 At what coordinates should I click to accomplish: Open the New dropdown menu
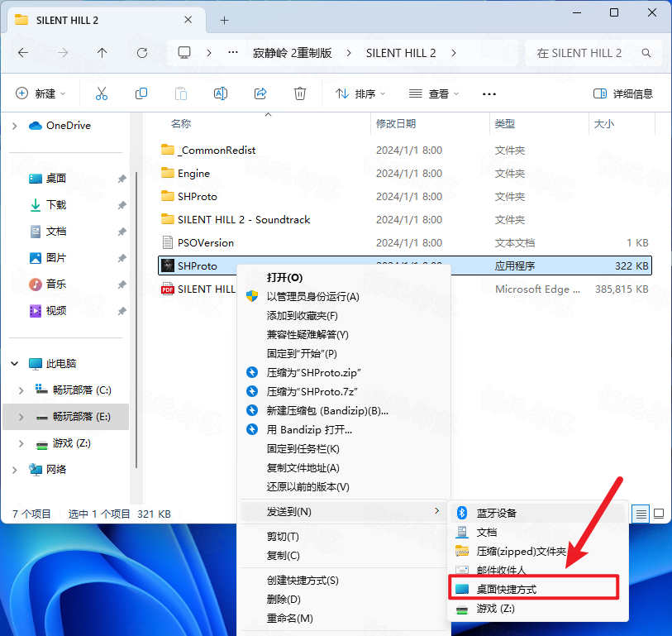coord(41,93)
